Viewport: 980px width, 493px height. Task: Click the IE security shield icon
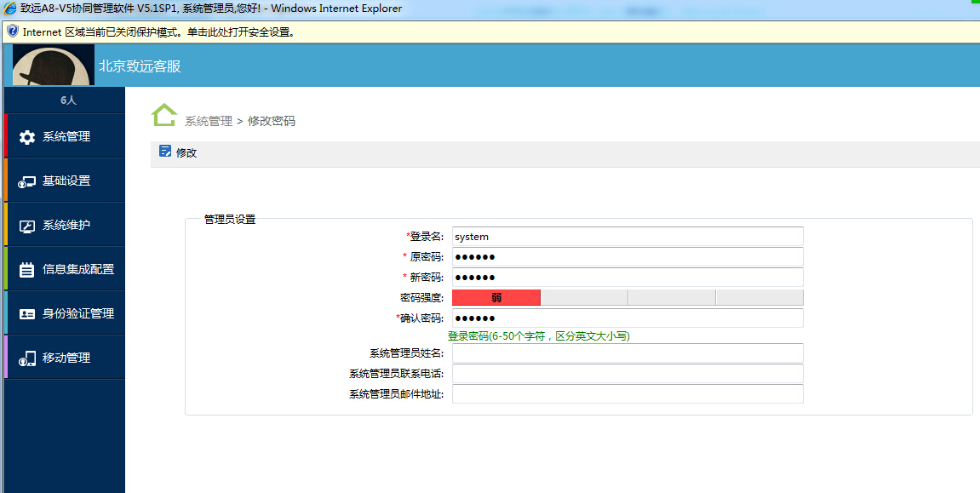[12, 32]
